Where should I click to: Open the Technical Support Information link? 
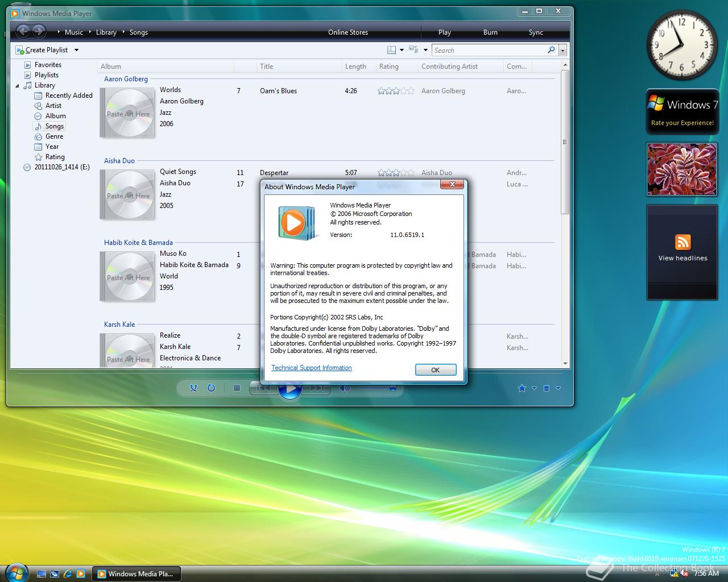(x=311, y=368)
